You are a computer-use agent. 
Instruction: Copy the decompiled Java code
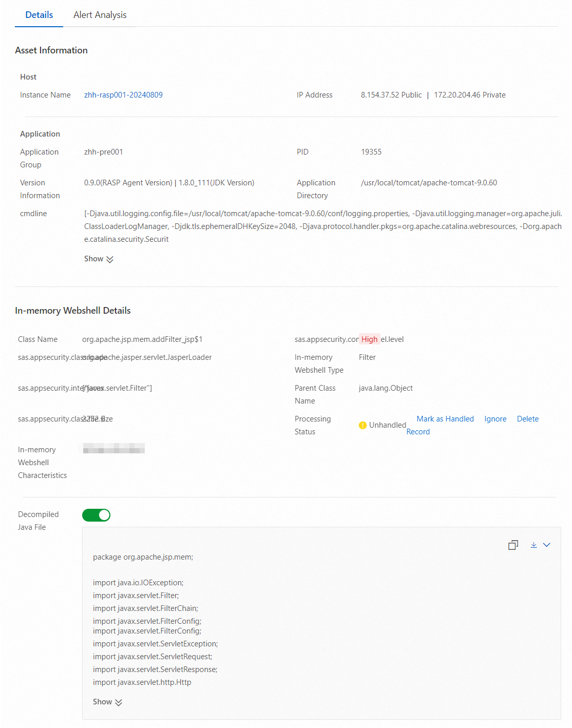[513, 545]
